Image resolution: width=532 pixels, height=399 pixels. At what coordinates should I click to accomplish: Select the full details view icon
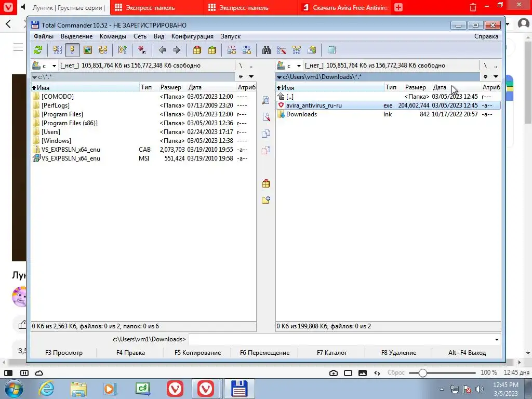[x=72, y=50]
